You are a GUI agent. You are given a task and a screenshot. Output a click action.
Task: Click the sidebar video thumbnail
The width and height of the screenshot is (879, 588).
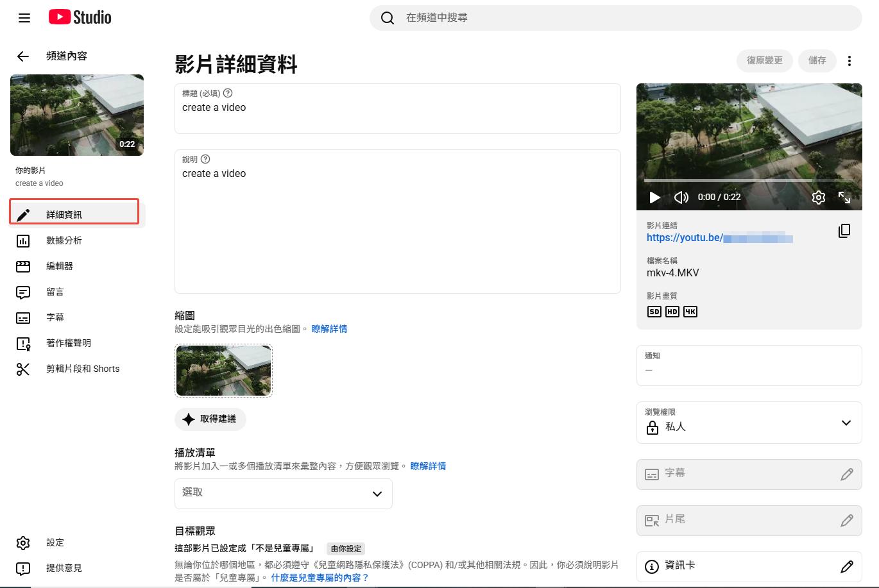coord(77,115)
